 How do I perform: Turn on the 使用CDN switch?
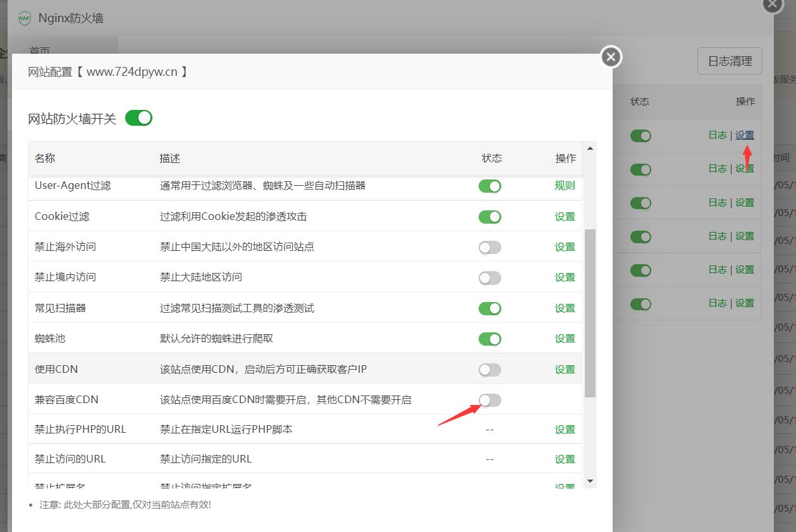click(490, 370)
